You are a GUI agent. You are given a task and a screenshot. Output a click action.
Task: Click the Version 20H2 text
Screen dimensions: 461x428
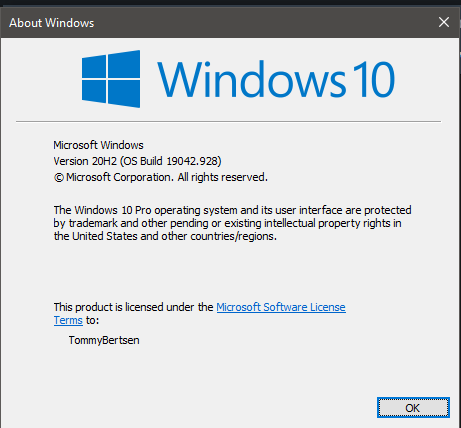[x=85, y=161]
